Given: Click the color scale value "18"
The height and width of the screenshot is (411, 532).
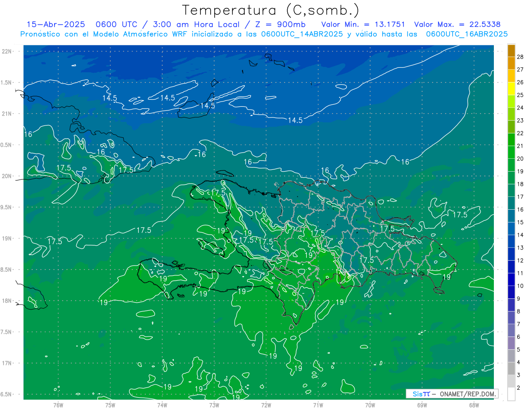Looking at the screenshot, I should [x=520, y=184].
